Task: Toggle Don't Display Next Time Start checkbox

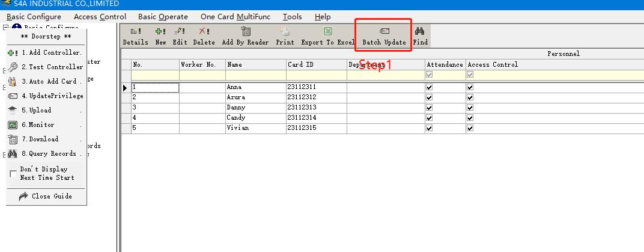Action: tap(13, 174)
